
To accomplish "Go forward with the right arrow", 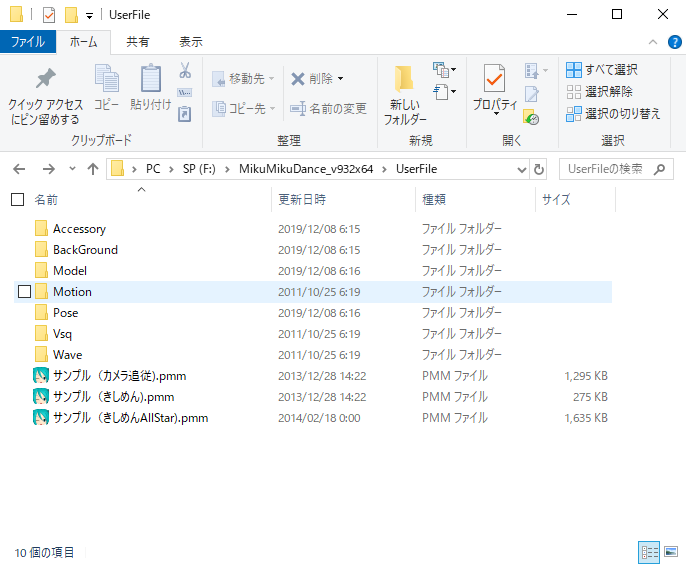I will pyautogui.click(x=49, y=169).
